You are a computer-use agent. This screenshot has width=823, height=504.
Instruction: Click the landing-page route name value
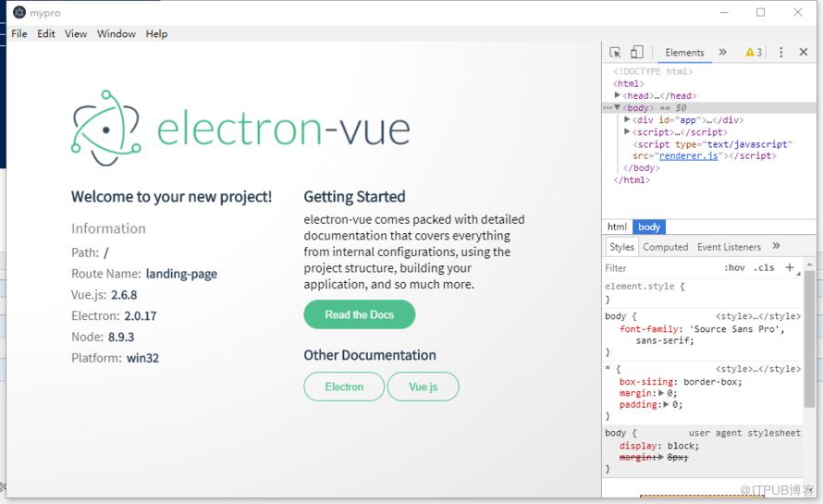point(181,274)
